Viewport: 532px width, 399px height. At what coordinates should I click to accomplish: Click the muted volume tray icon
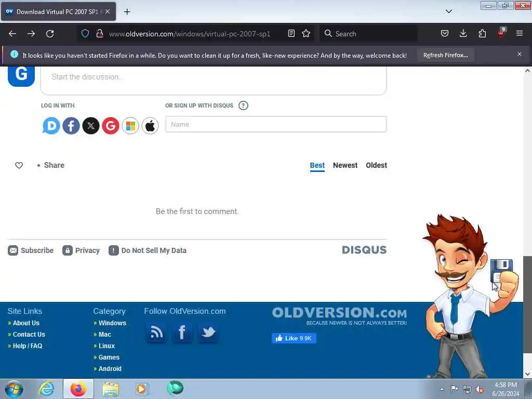480,389
